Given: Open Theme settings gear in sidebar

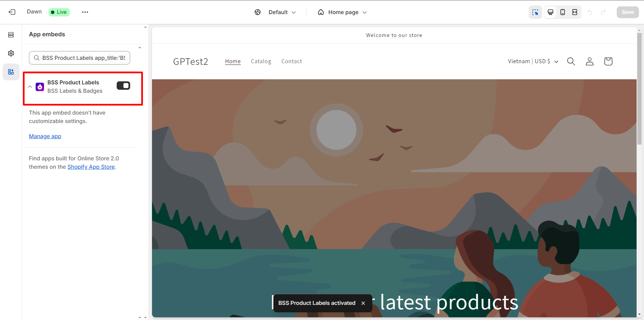Looking at the screenshot, I should [11, 53].
